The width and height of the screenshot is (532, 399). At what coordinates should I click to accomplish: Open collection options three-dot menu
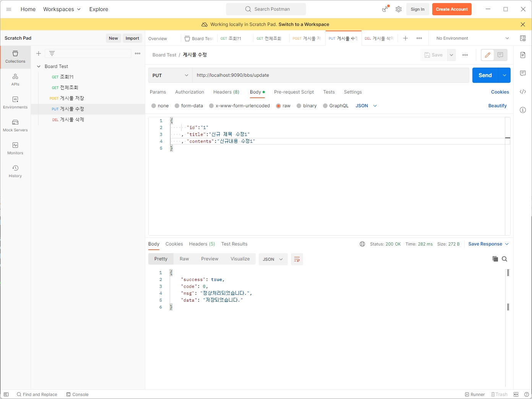pos(138,53)
